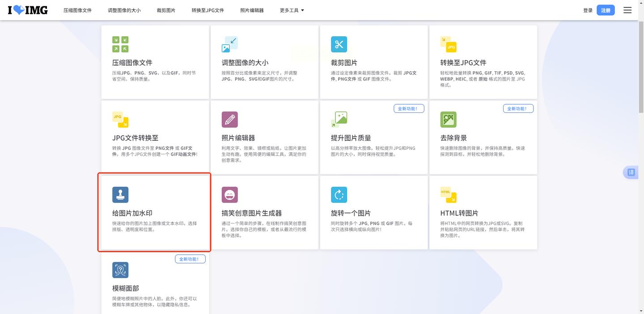Open the JPG-convert-from tool icon

coord(120,120)
